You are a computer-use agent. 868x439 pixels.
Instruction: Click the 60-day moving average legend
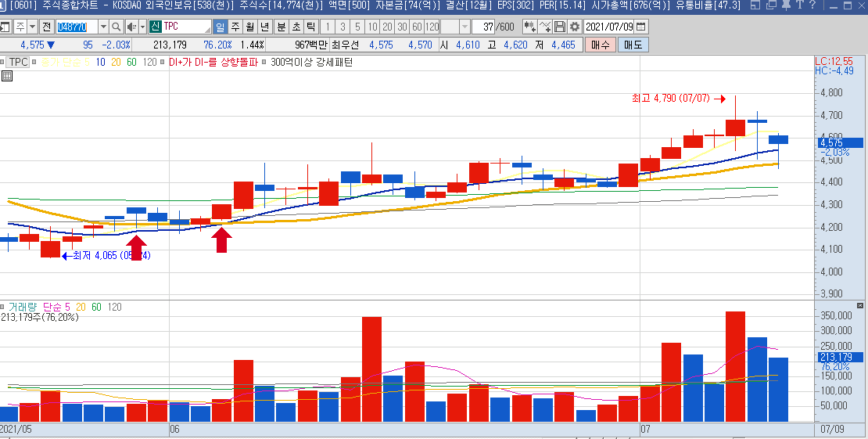tap(131, 62)
